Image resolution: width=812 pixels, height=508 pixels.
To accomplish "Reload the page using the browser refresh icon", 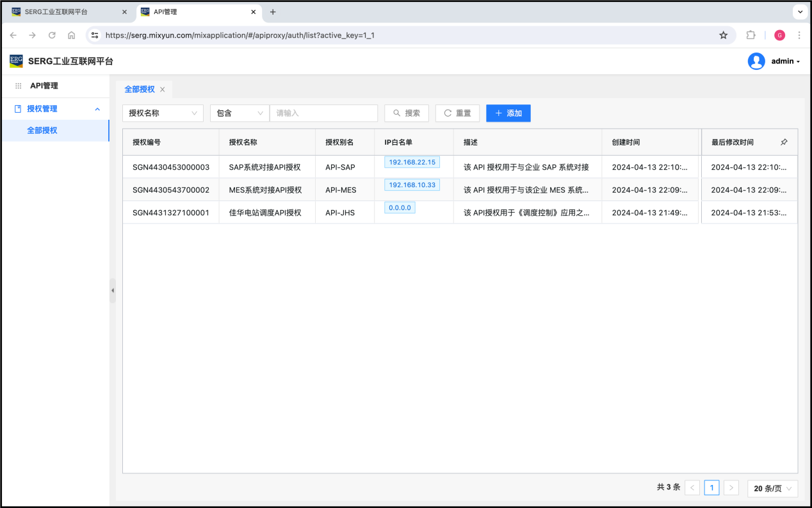I will (x=52, y=35).
